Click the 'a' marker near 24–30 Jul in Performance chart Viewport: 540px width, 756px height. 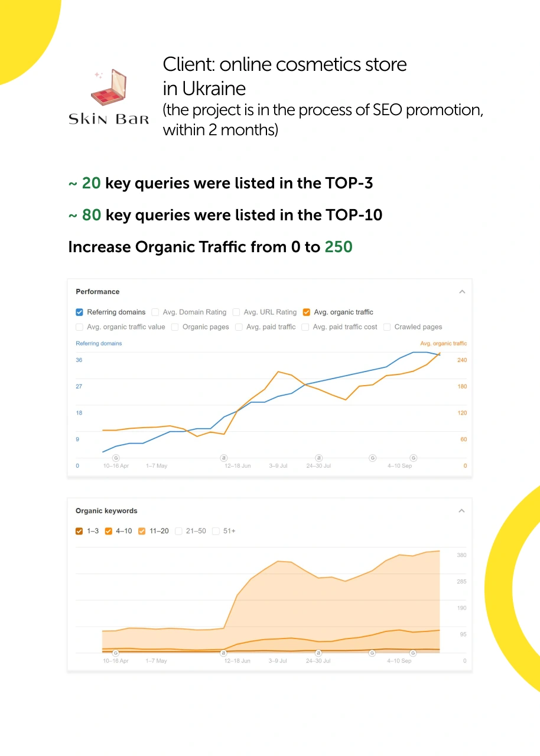pyautogui.click(x=319, y=458)
